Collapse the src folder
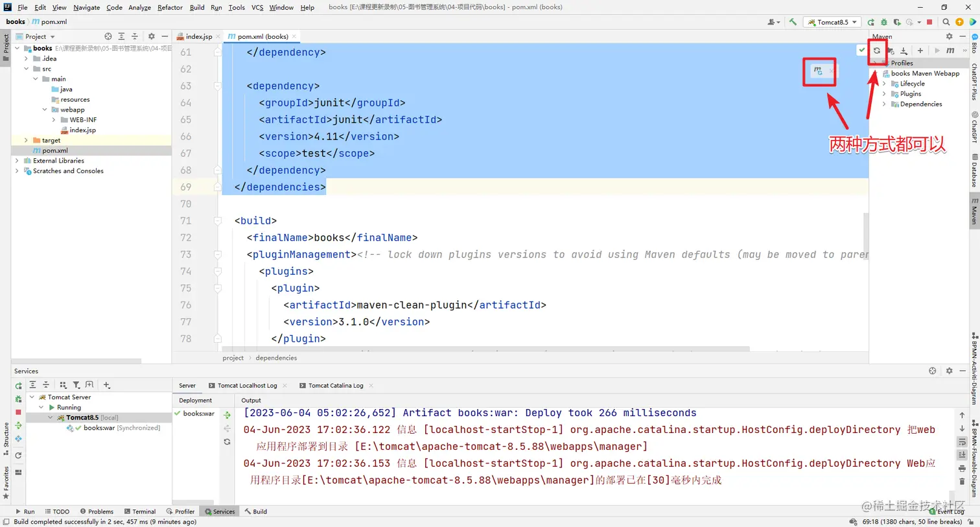 (26, 69)
